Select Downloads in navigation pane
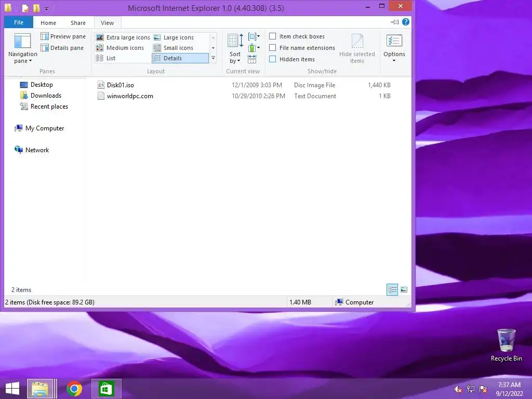The image size is (532, 399). (41, 96)
